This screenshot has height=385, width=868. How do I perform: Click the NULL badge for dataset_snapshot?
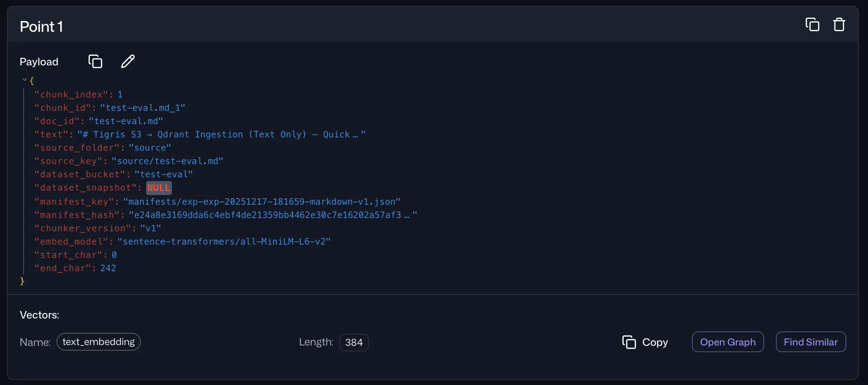(x=159, y=188)
